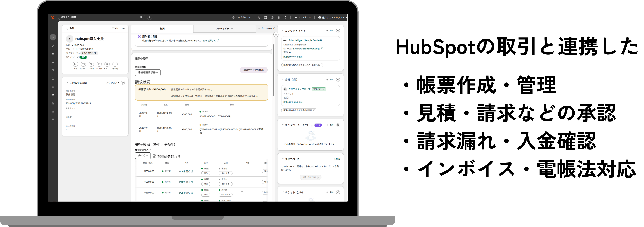Compose an email with the Eメール icon
The image size is (644, 227).
coord(83,64)
